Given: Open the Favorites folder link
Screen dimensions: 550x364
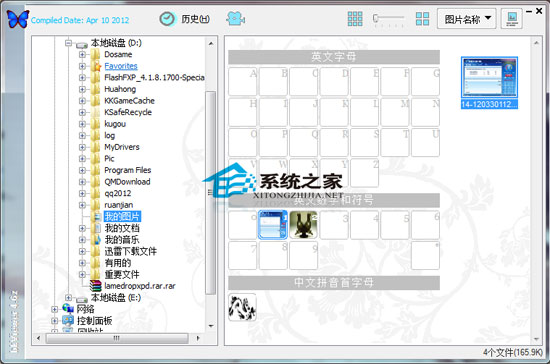Looking at the screenshot, I should pos(121,66).
